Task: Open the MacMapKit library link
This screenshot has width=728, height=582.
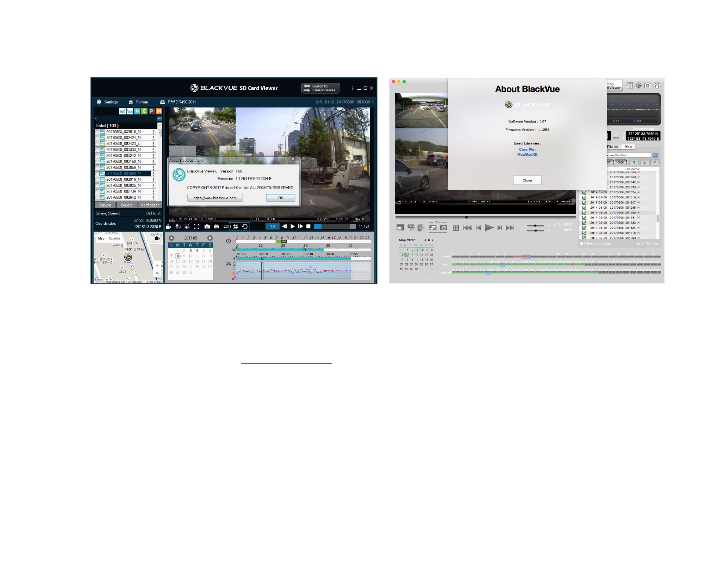Action: [527, 154]
